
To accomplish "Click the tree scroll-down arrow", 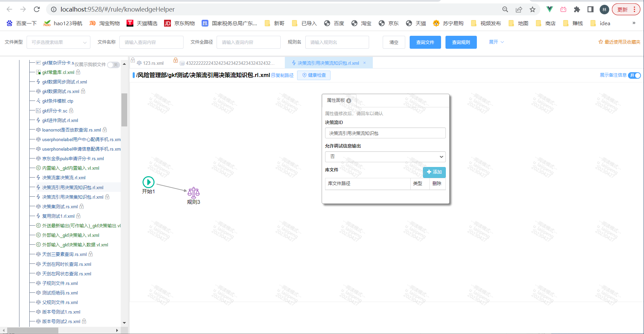I will click(124, 322).
